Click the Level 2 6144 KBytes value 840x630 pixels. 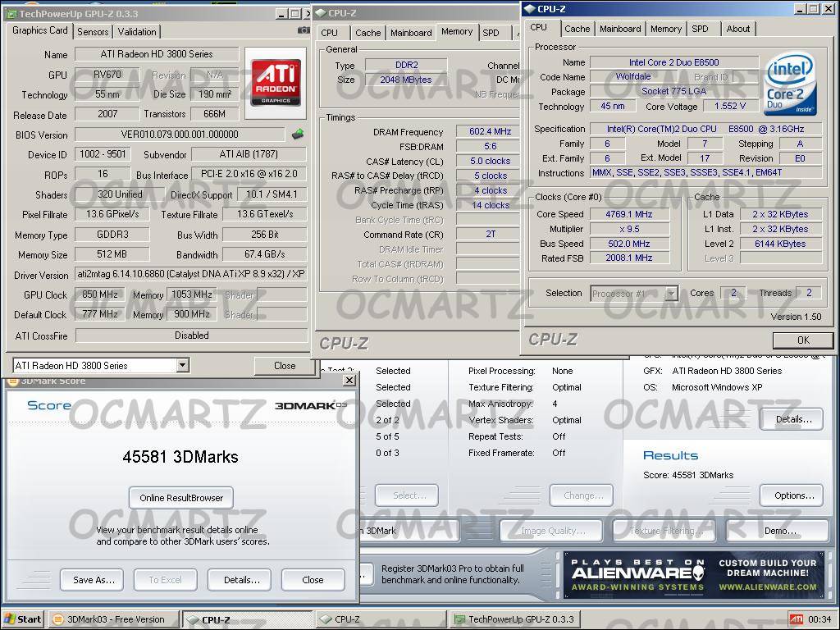780,244
